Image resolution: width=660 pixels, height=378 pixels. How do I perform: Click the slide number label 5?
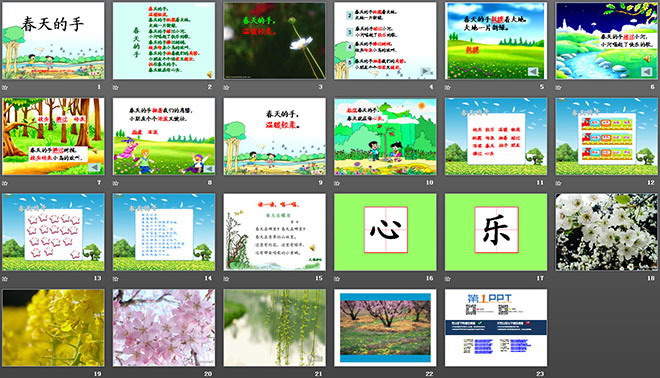[542, 87]
